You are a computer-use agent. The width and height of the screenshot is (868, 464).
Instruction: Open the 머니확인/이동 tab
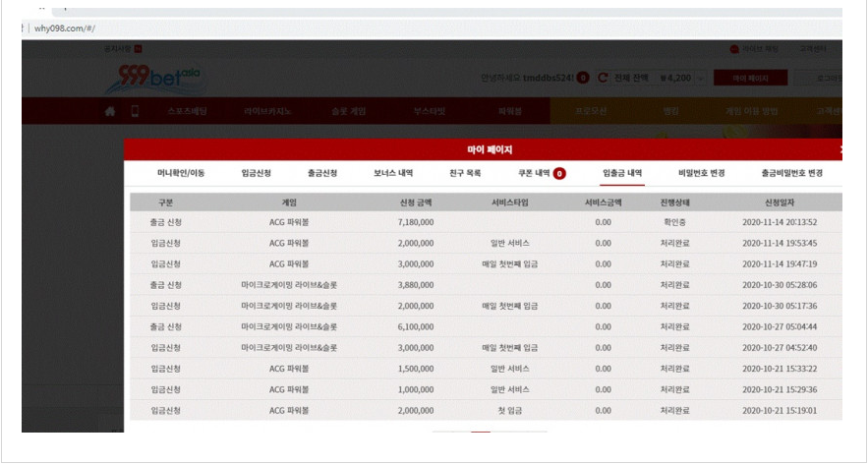click(x=181, y=173)
